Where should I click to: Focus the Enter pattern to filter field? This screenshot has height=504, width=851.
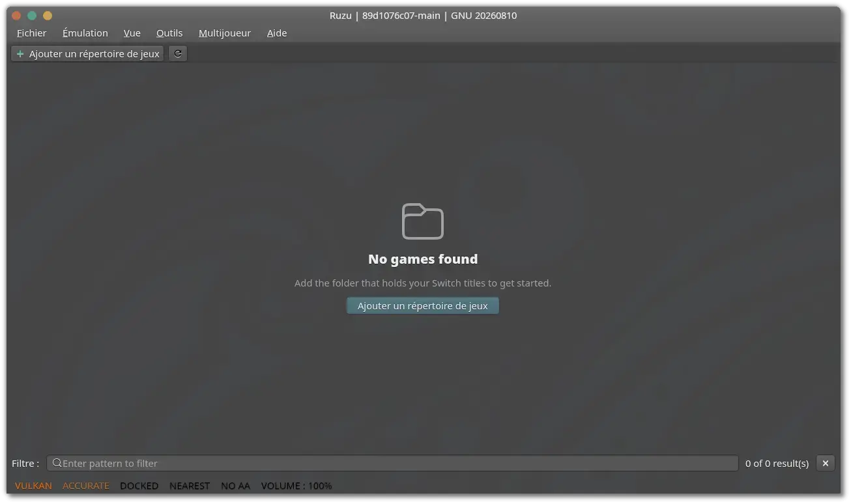click(x=392, y=464)
